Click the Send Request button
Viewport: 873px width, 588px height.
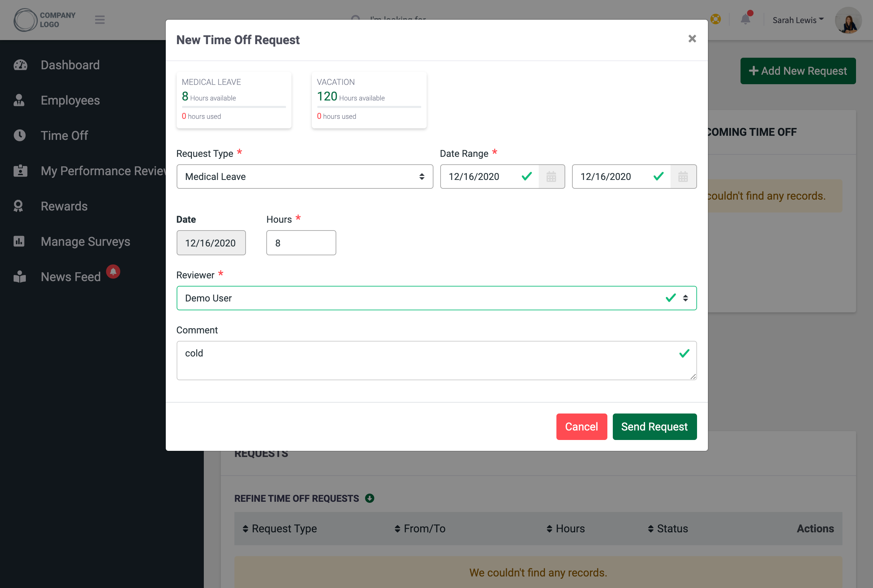pos(655,426)
